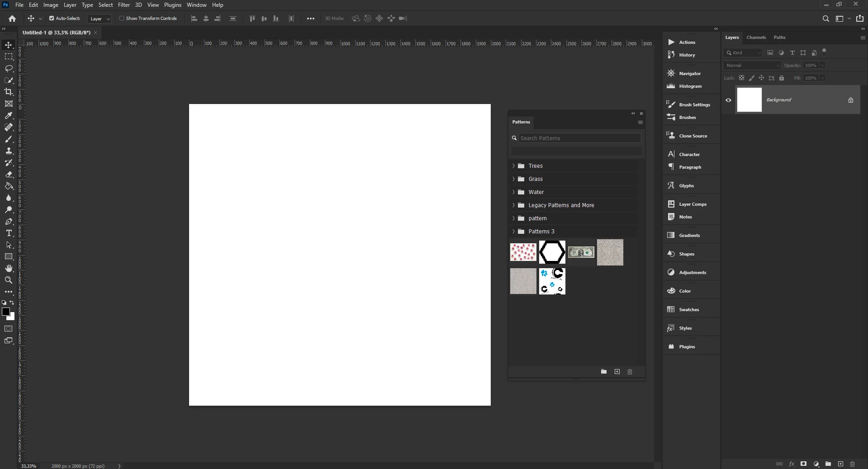The height and width of the screenshot is (469, 868).
Task: Switch to the Channels tab
Action: click(x=756, y=38)
